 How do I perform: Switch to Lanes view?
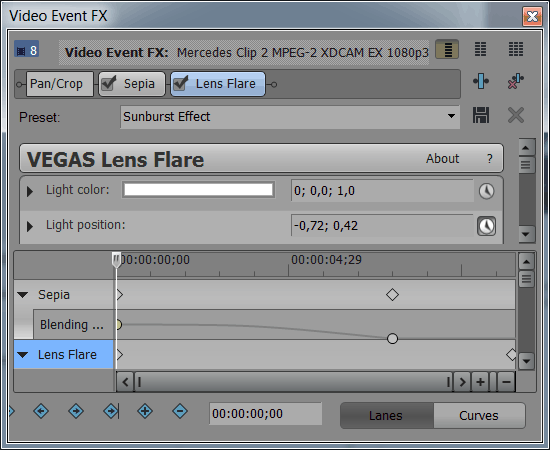tap(387, 415)
